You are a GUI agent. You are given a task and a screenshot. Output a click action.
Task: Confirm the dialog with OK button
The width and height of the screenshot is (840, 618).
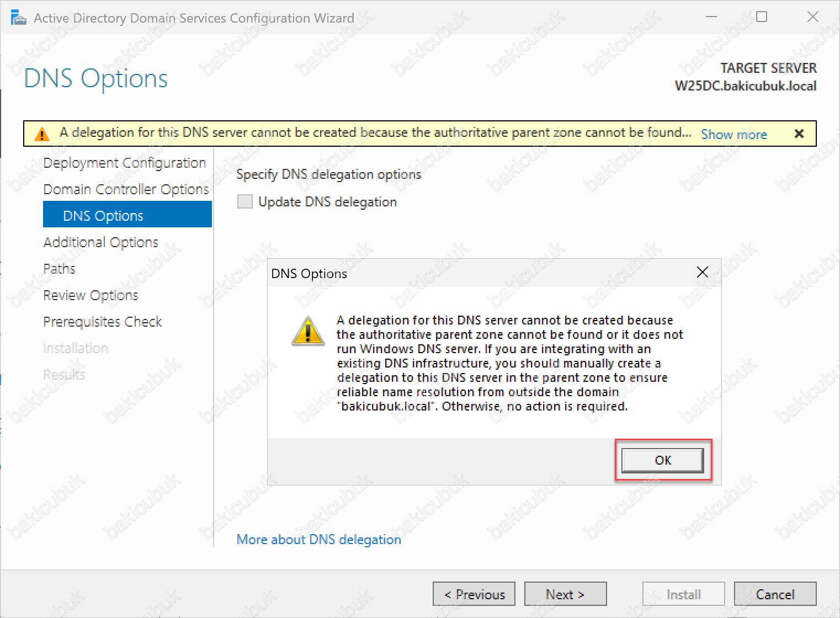click(663, 460)
